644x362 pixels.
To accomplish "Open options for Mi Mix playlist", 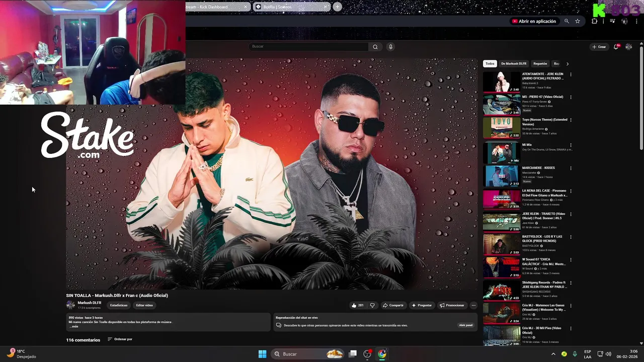I will click(x=571, y=145).
